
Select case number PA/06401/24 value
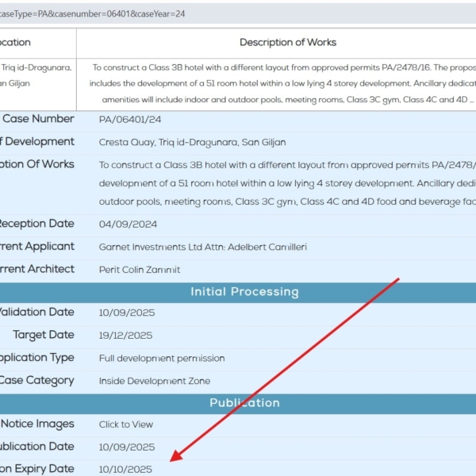(130, 120)
